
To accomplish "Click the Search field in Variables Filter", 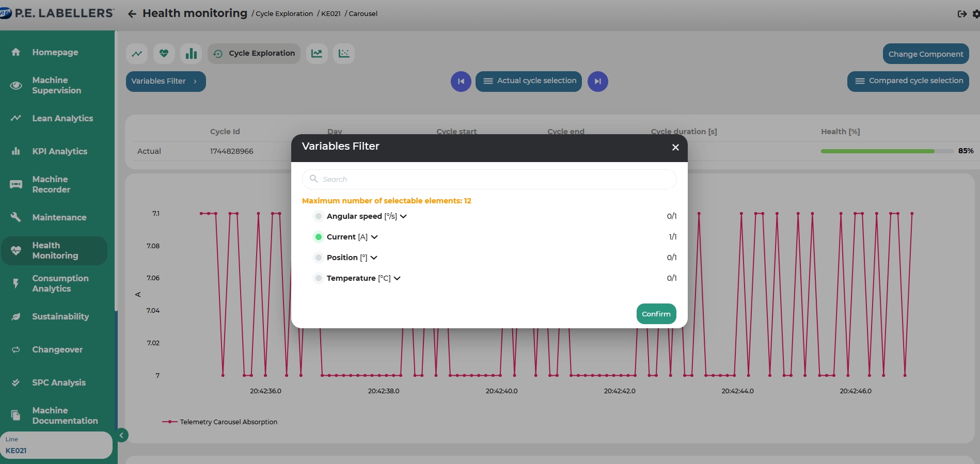I will [489, 179].
